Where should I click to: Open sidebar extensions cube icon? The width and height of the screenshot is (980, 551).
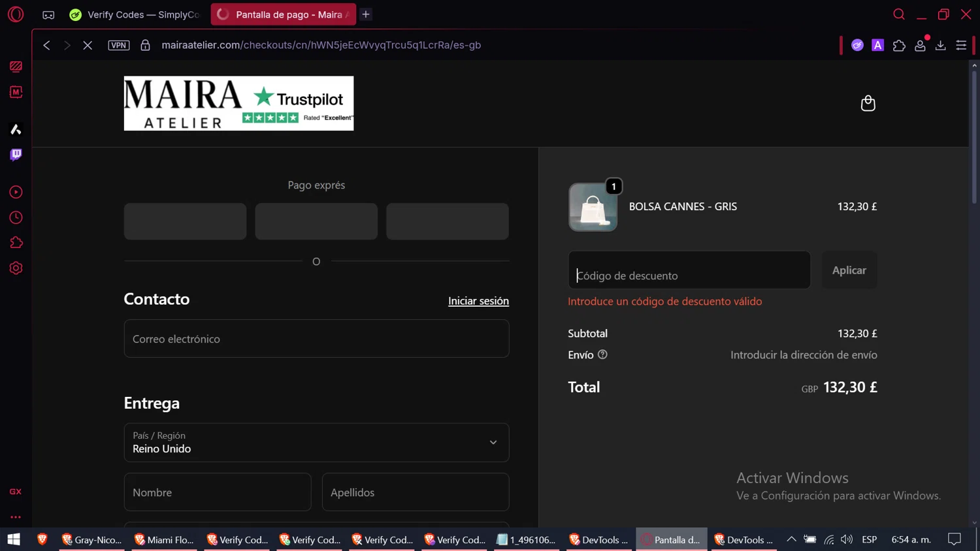16,243
